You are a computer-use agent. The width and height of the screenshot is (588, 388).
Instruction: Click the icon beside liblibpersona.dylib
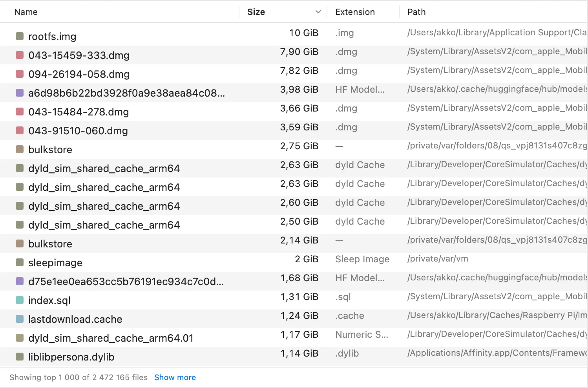(20, 357)
